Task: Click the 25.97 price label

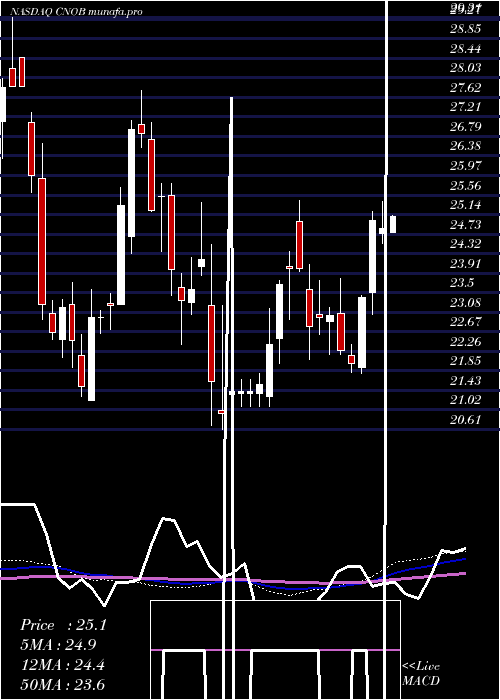Action: pyautogui.click(x=466, y=166)
